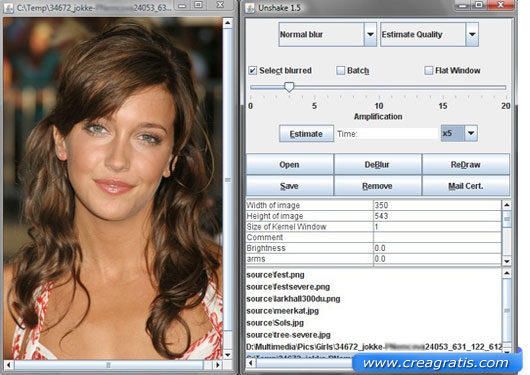530x375 pixels.
Task: Select the Brightness value 0.0
Action: click(x=437, y=248)
